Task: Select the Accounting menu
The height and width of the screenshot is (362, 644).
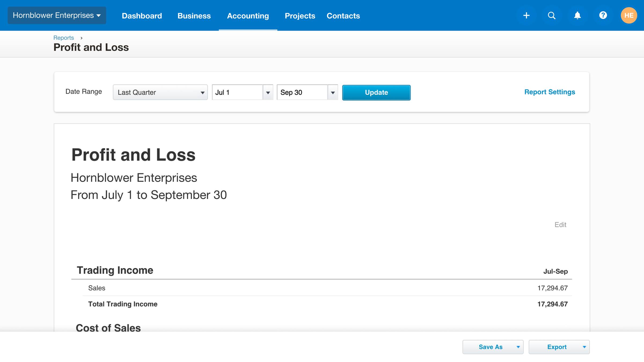Action: (248, 16)
